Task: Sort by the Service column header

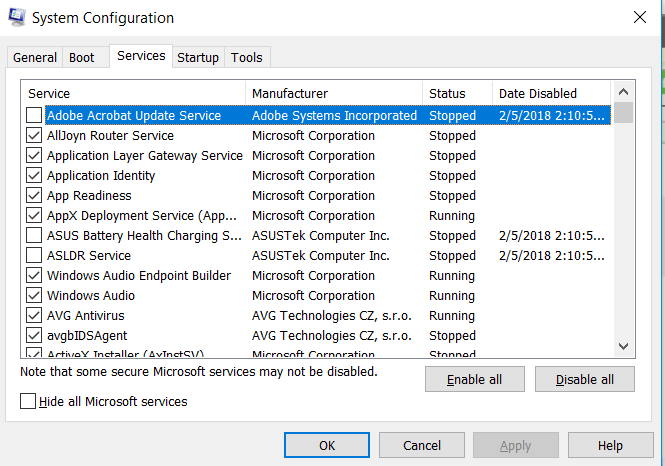Action: click(x=133, y=93)
